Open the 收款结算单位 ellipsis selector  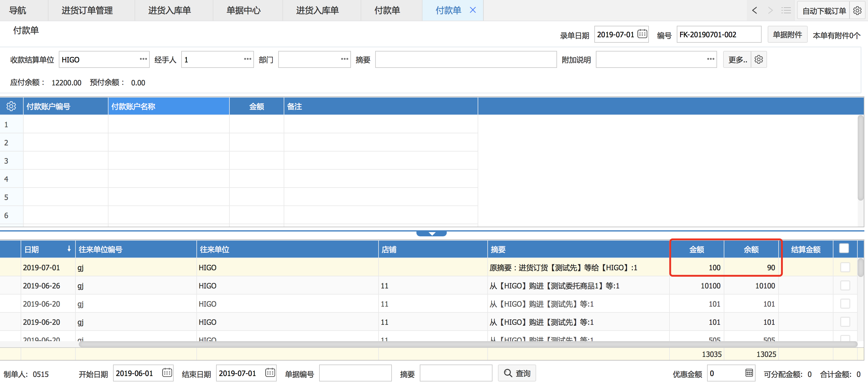coord(143,59)
